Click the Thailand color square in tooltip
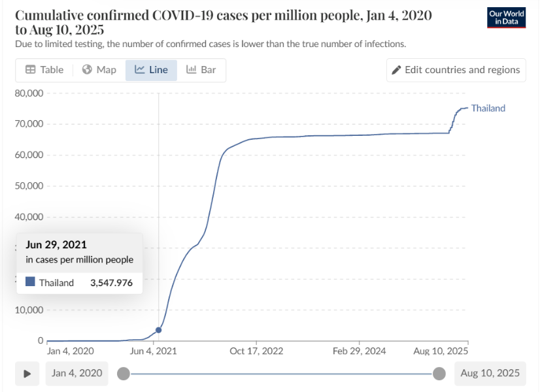Screen dimensions: 540x392 coord(30,282)
